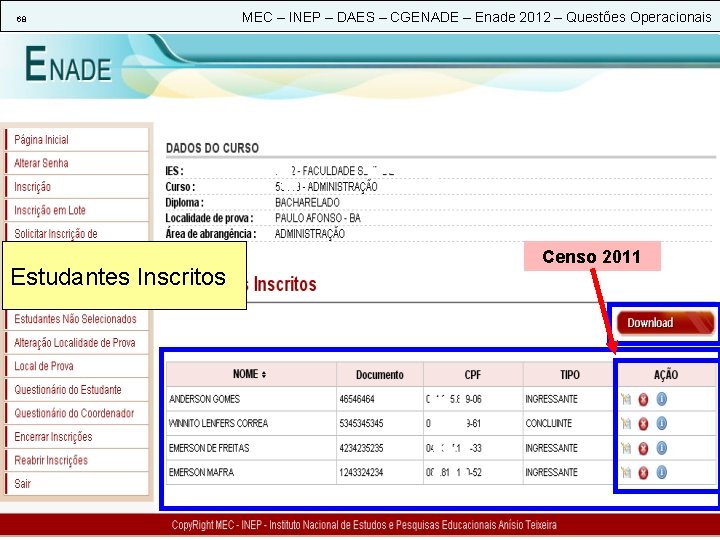Click INGRESSANTE in EMERSON DE FREITAS row
The width and height of the screenshot is (720, 540).
551,448
